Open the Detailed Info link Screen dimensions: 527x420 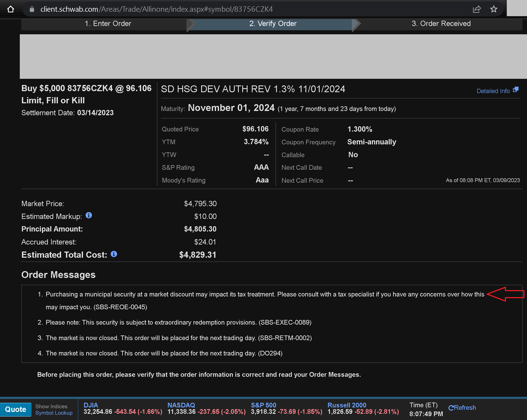[x=493, y=91]
